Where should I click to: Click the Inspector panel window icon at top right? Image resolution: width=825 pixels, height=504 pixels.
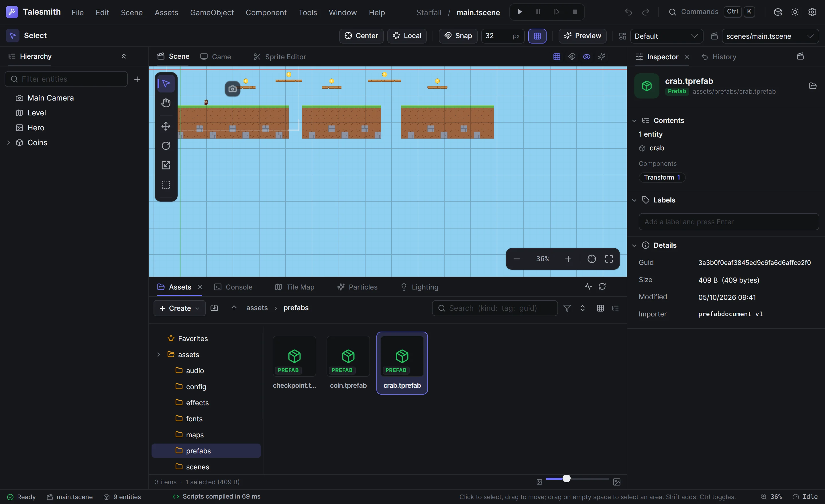pos(800,56)
